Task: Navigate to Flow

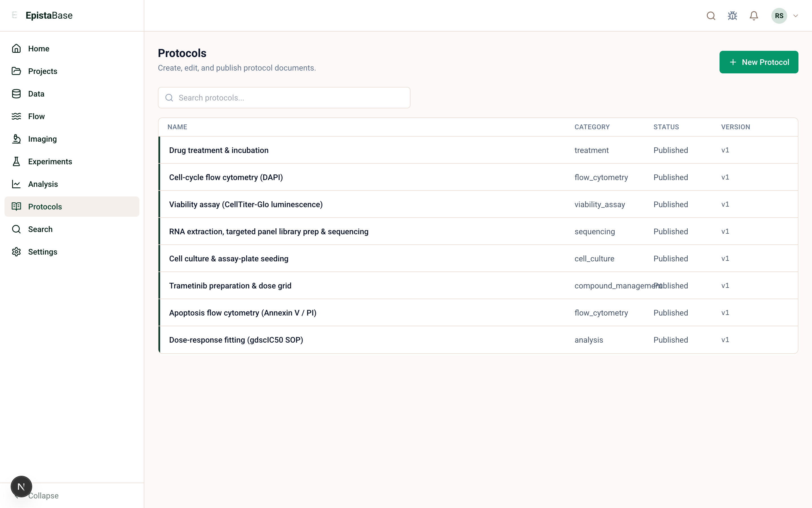Action: (x=72, y=116)
